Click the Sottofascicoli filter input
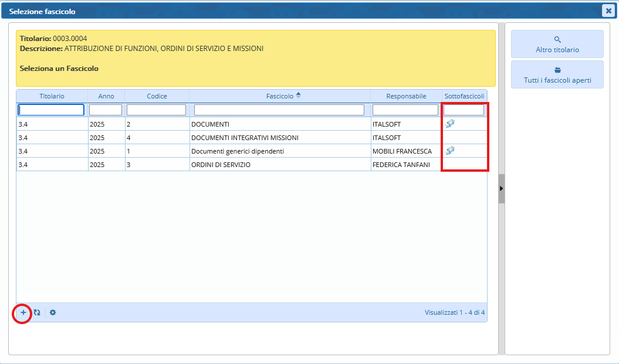The image size is (619, 364). (464, 110)
